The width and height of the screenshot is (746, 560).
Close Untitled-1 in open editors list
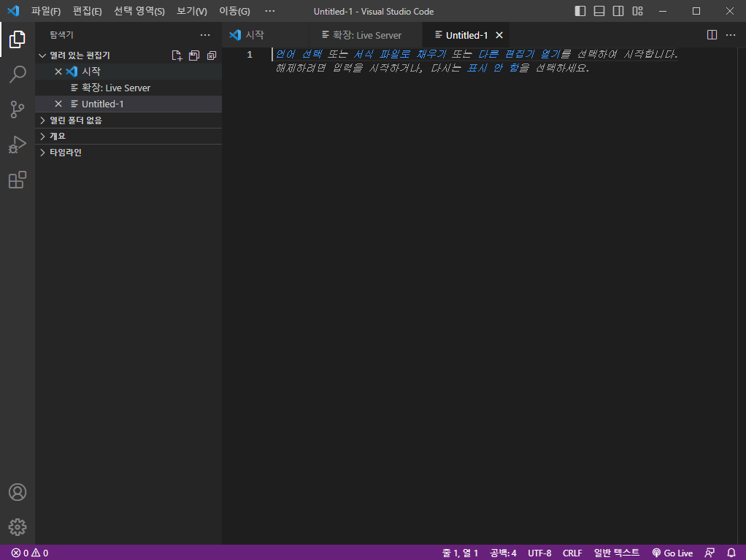pos(58,104)
